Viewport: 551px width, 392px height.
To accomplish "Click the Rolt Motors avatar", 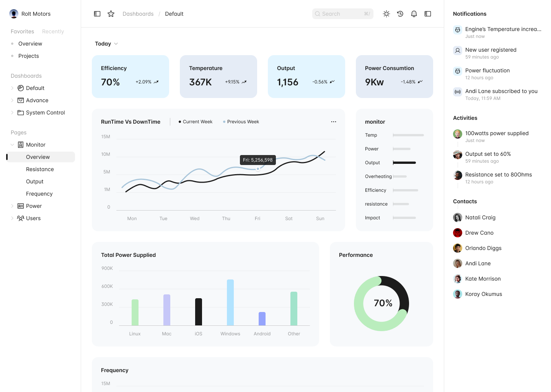I will click(14, 14).
